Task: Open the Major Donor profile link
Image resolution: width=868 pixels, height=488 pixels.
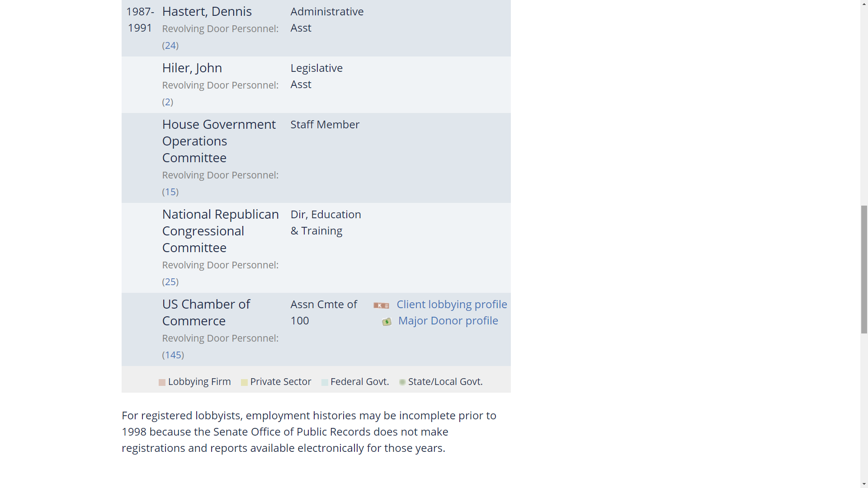Action: click(x=448, y=320)
